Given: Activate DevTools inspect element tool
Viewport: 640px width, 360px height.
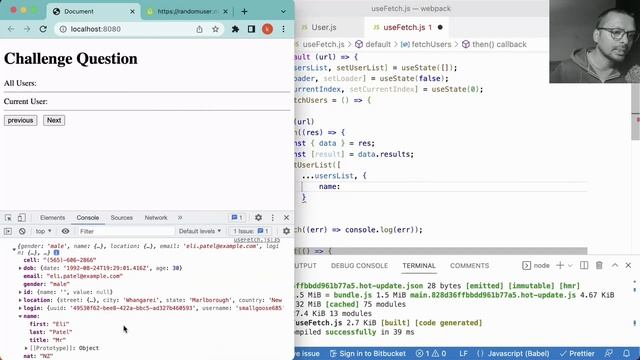Looking at the screenshot, I should click(x=8, y=218).
